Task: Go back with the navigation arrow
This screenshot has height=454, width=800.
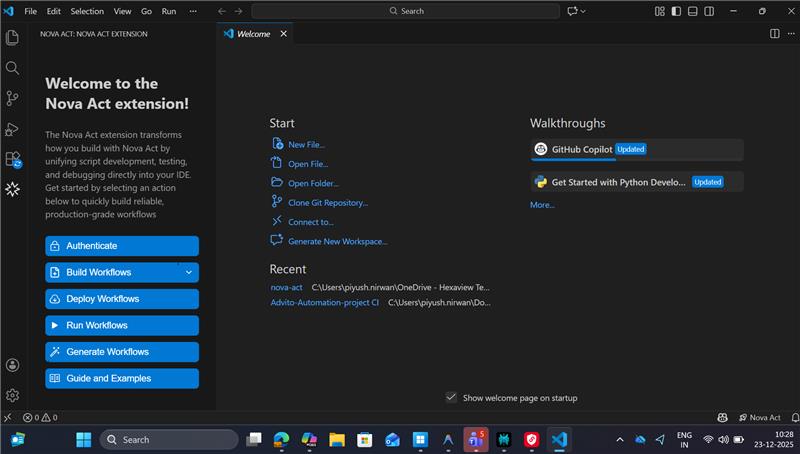Action: pyautogui.click(x=221, y=11)
